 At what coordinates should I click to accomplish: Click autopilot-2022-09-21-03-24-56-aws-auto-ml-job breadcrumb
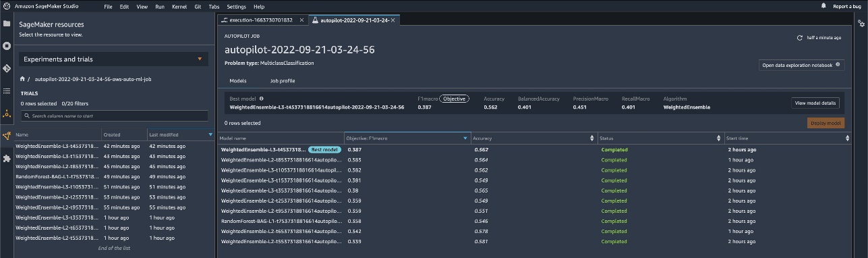point(92,79)
